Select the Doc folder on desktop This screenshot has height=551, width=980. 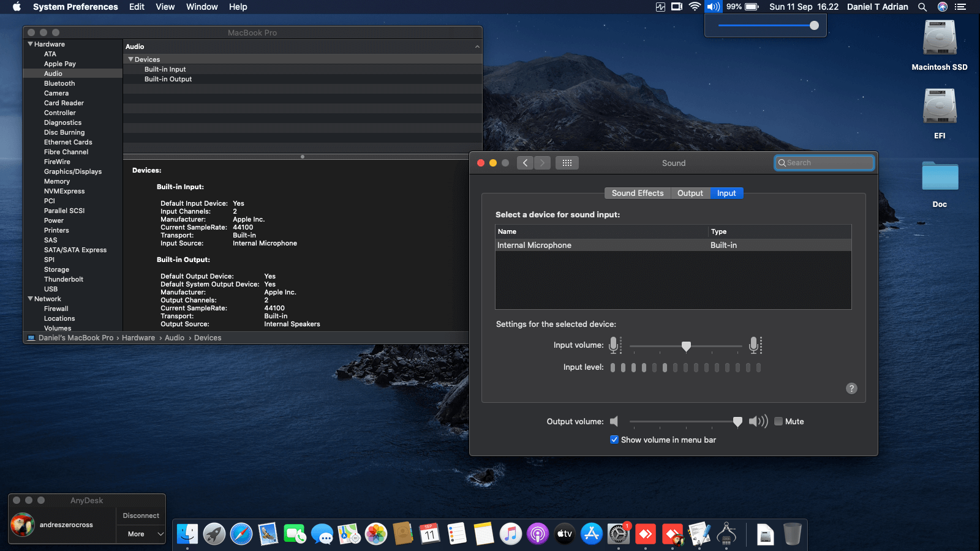(940, 184)
